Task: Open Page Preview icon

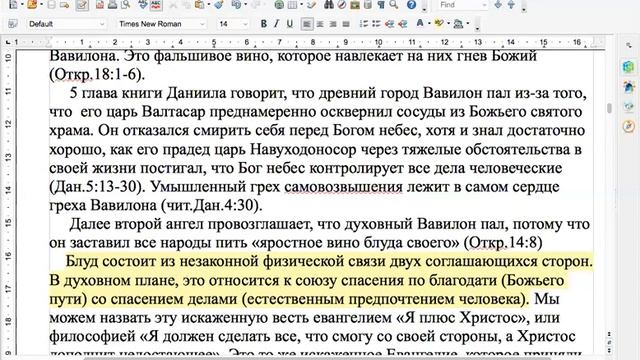Action: click(x=125, y=4)
